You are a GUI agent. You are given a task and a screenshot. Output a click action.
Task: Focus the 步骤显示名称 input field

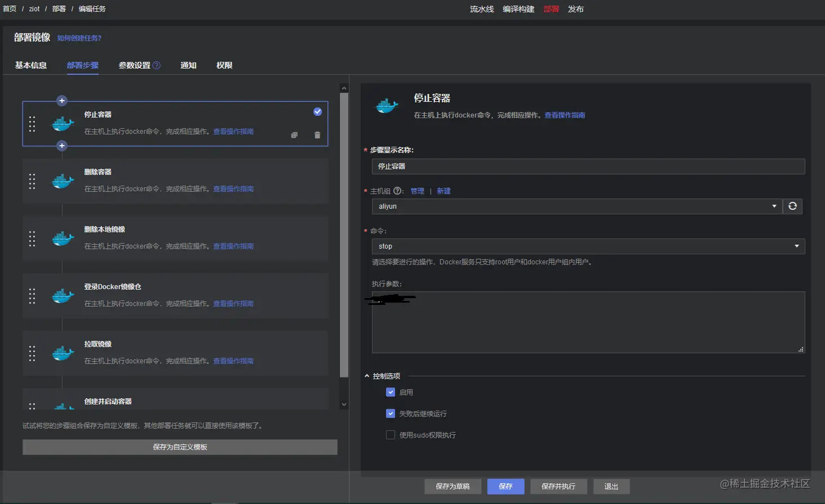pyautogui.click(x=588, y=166)
